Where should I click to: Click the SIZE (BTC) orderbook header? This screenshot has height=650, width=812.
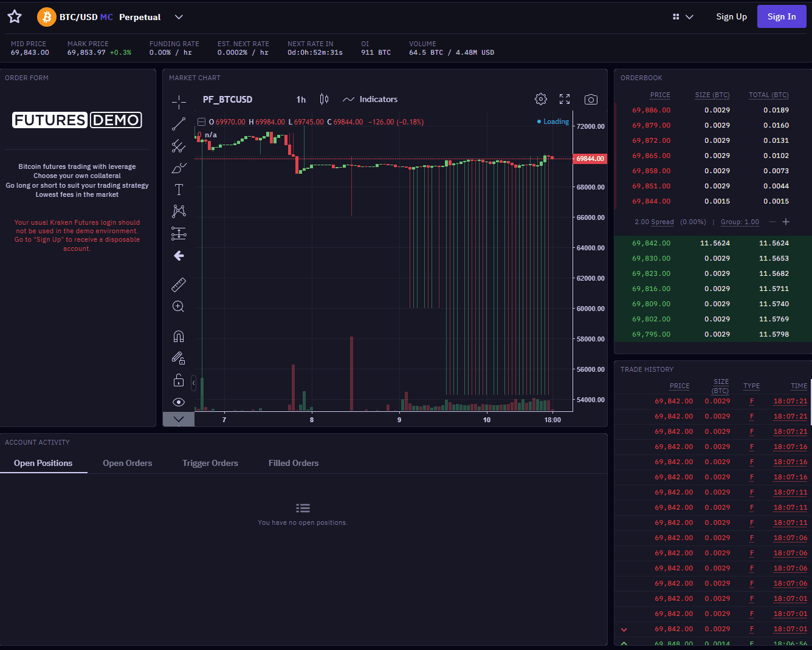[x=712, y=95]
